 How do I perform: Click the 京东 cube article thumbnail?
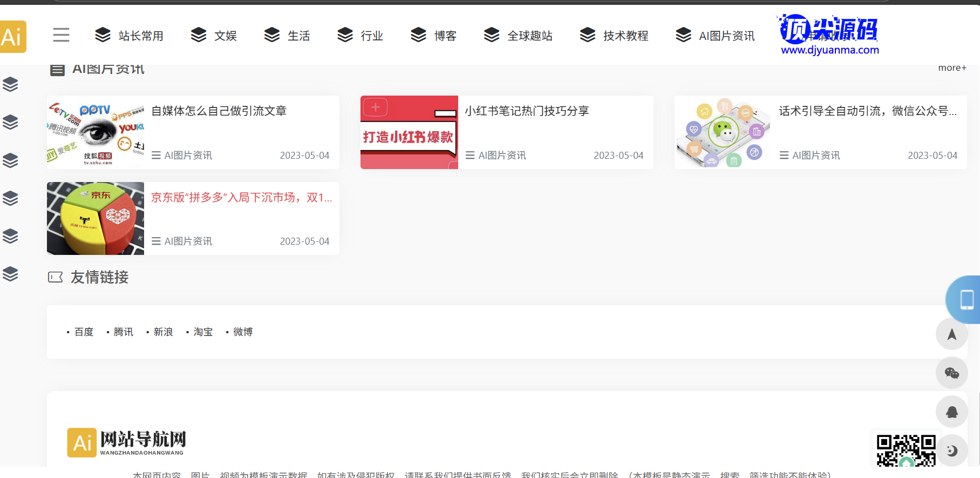pyautogui.click(x=96, y=218)
